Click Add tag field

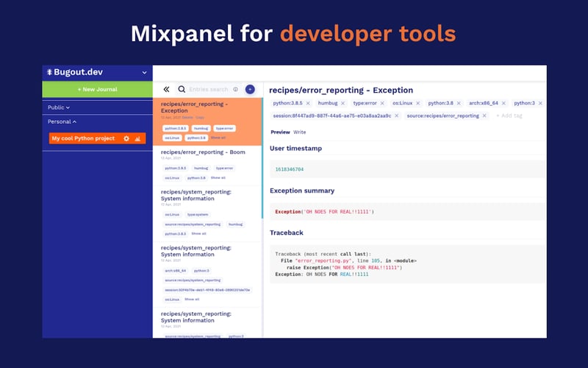pos(509,116)
